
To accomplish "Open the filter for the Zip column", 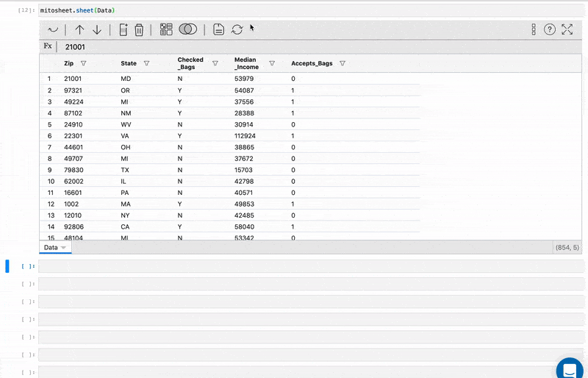I will [x=84, y=63].
